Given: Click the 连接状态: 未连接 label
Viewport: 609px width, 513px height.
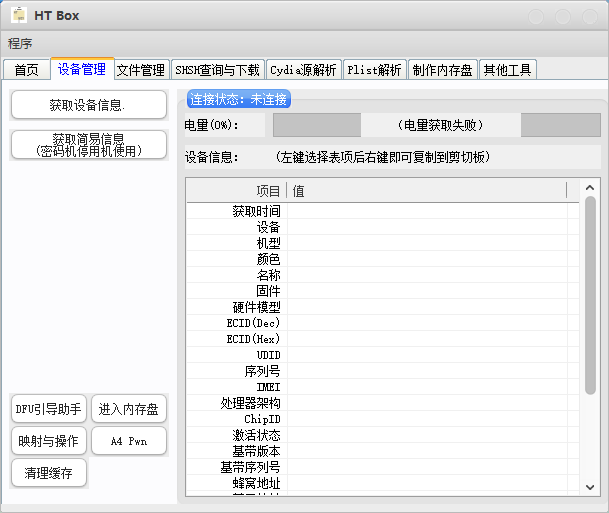Looking at the screenshot, I should (x=238, y=99).
